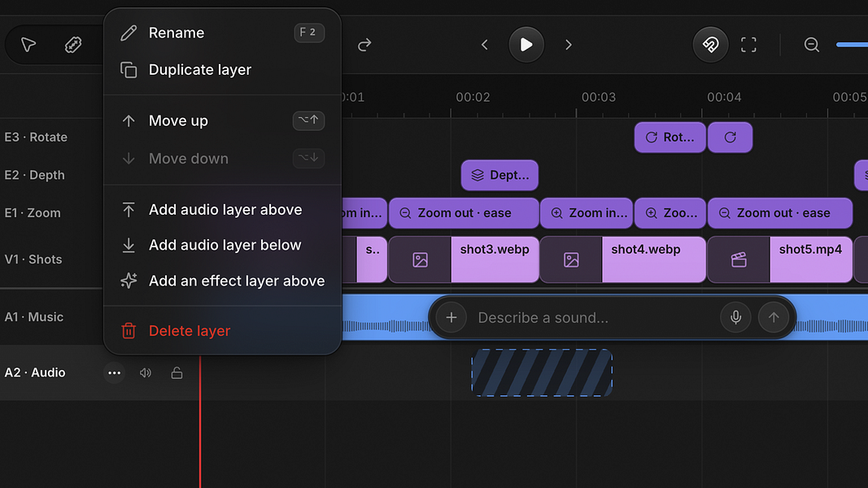Mute the A2 Audio layer

point(146,373)
